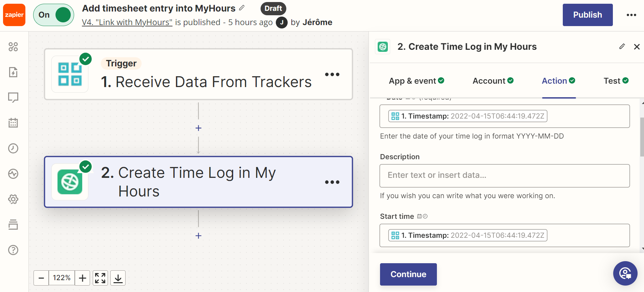The height and width of the screenshot is (292, 644).
Task: Select the Create Time Log in My Hours step
Action: tap(198, 182)
